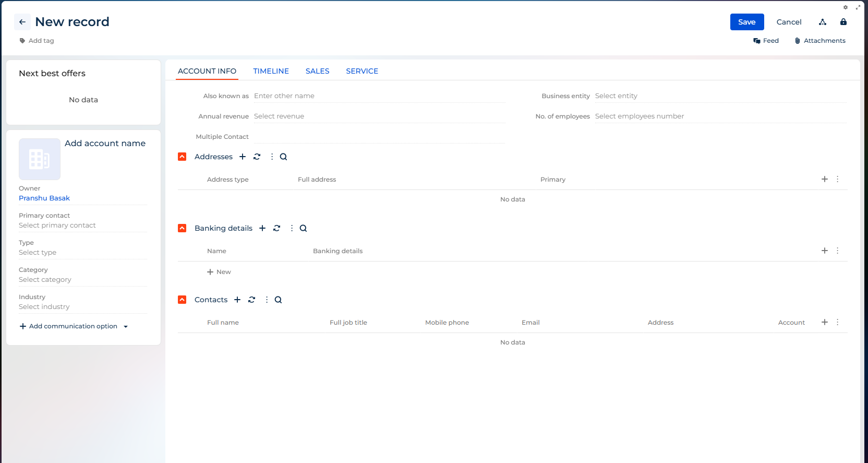The image size is (868, 463).
Task: Click the Mobile phone column header
Action: pyautogui.click(x=447, y=323)
